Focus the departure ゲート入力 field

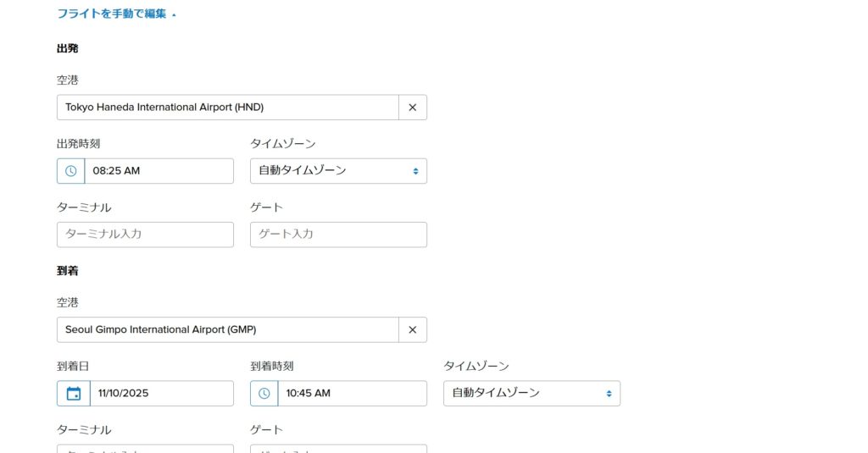[x=338, y=235]
